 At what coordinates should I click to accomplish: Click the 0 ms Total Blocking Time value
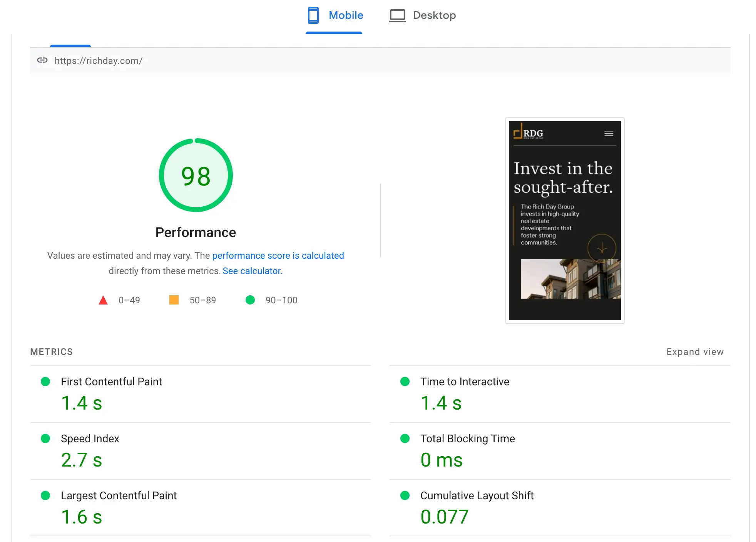click(x=442, y=460)
